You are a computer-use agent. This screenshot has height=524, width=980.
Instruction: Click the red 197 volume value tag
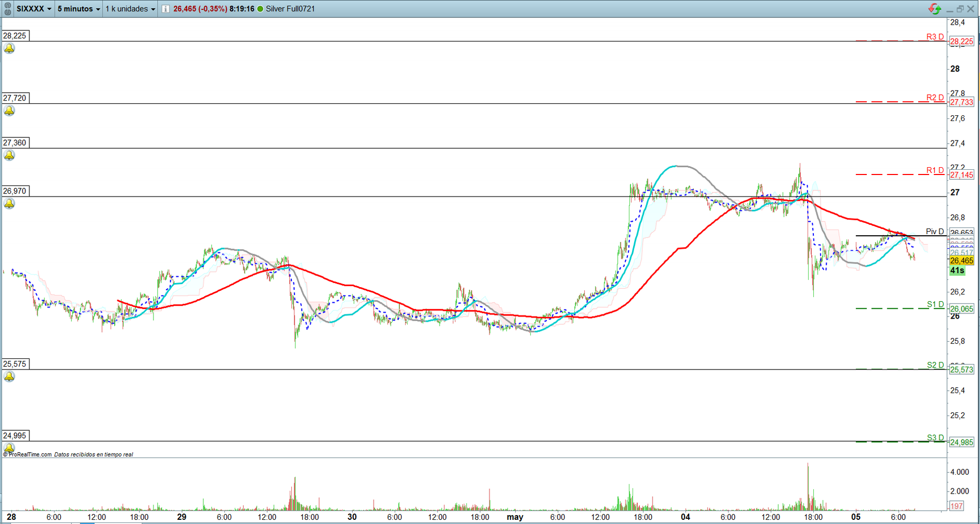coord(956,506)
